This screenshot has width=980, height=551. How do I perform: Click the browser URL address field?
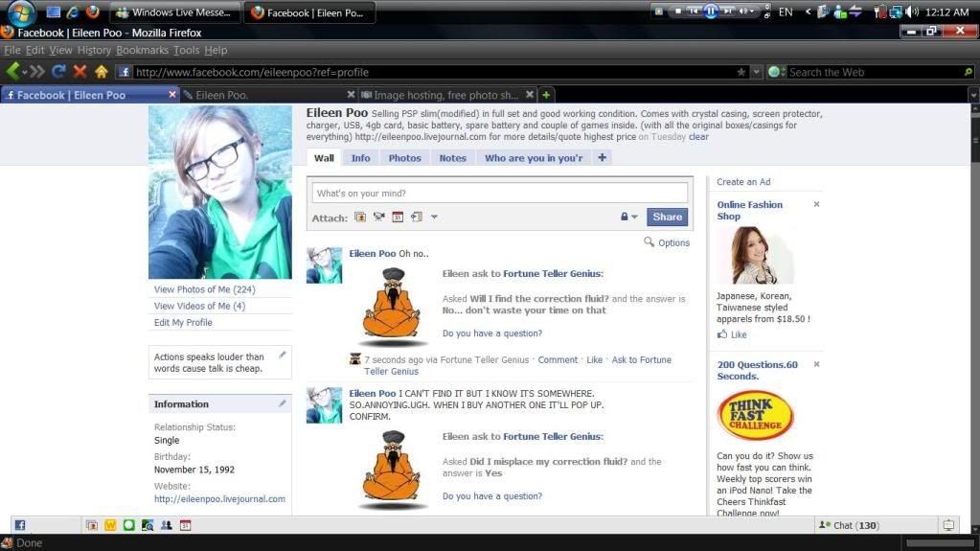[x=431, y=72]
